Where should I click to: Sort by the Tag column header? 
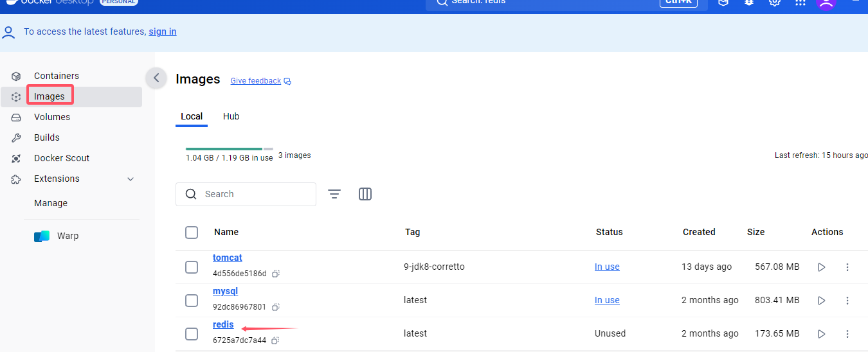(413, 232)
